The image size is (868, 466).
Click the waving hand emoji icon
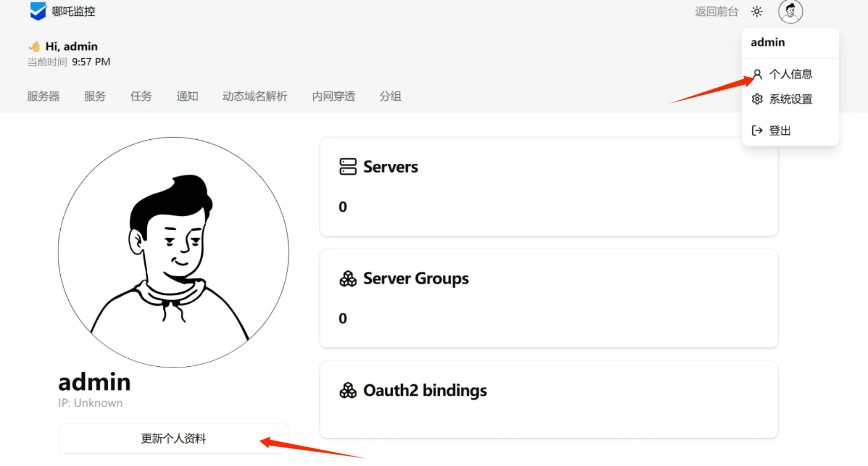[35, 47]
